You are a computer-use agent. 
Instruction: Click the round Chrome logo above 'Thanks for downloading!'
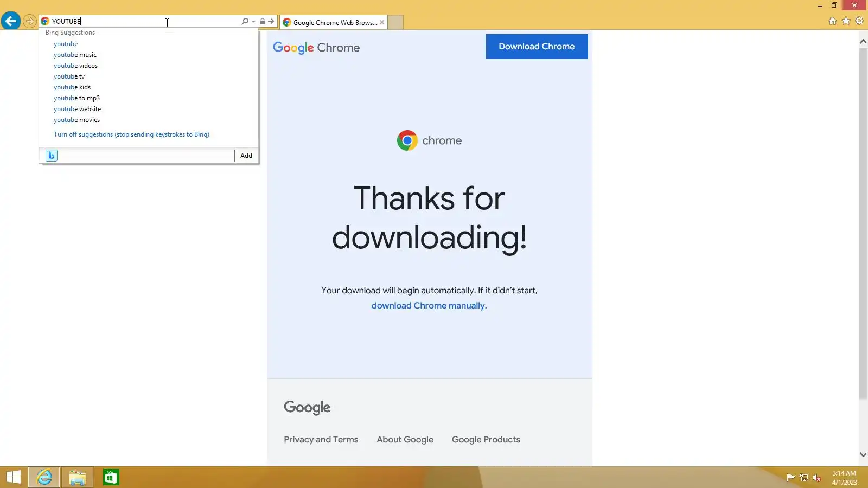pyautogui.click(x=407, y=140)
